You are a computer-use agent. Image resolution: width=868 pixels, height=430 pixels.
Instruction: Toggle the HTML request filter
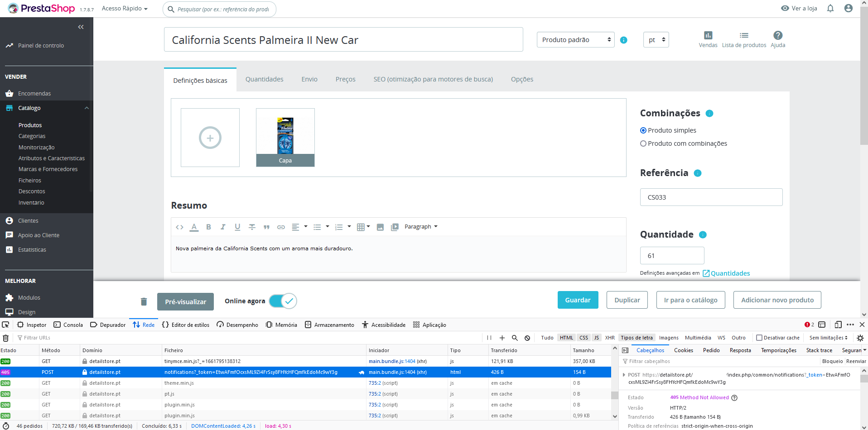(566, 338)
